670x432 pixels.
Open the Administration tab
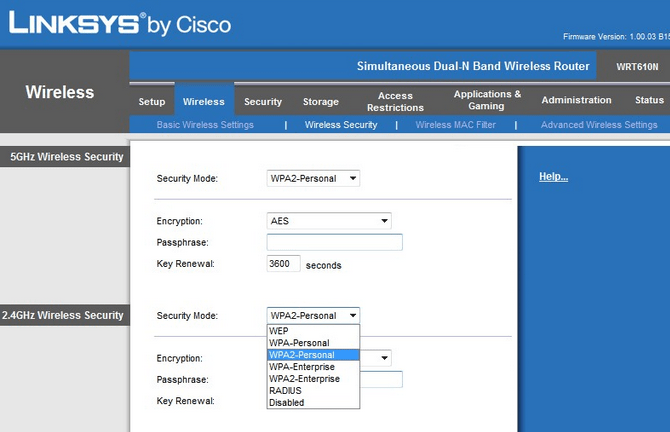[x=576, y=100]
